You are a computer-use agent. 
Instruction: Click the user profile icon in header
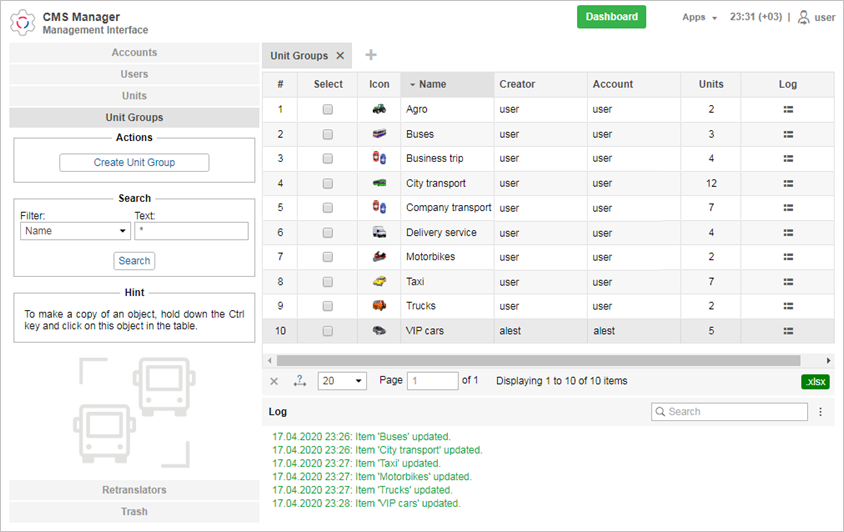click(803, 17)
